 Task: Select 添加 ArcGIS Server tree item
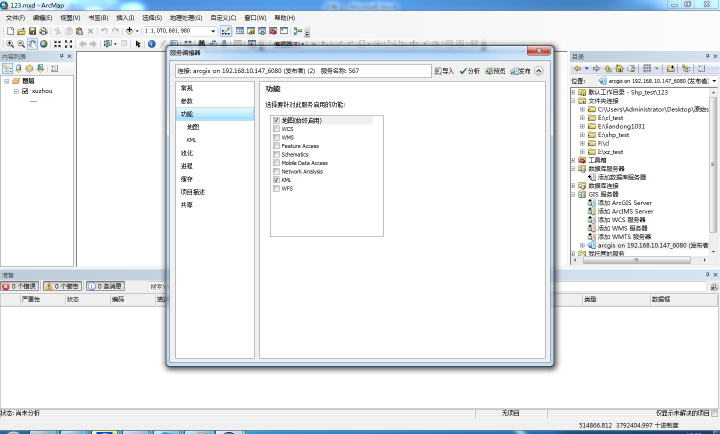coord(624,203)
